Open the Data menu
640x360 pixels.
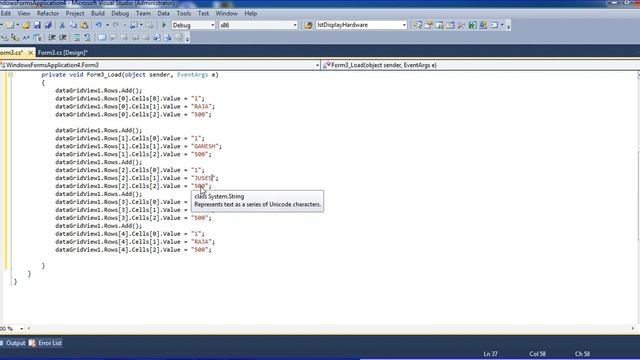pyautogui.click(x=163, y=13)
